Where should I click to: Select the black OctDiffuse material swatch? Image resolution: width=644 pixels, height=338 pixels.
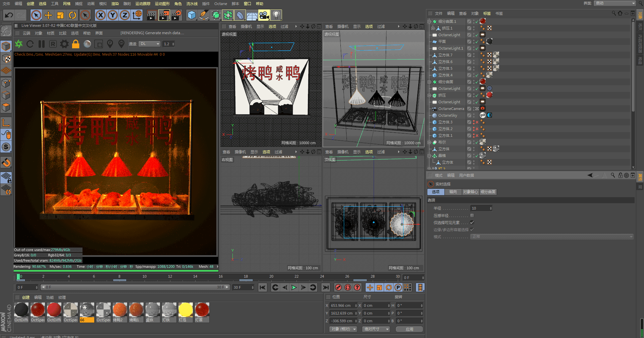click(21, 312)
